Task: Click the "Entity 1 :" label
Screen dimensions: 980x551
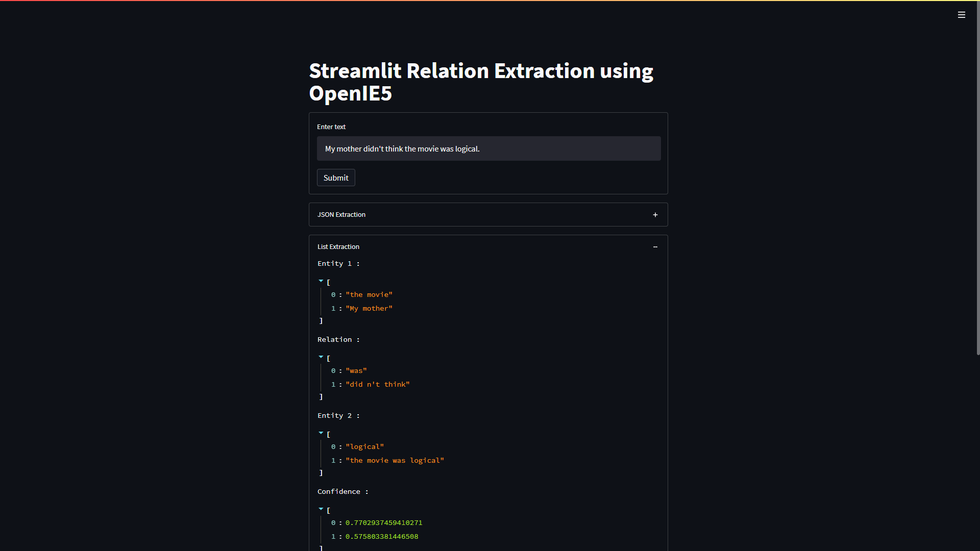Action: pyautogui.click(x=338, y=264)
